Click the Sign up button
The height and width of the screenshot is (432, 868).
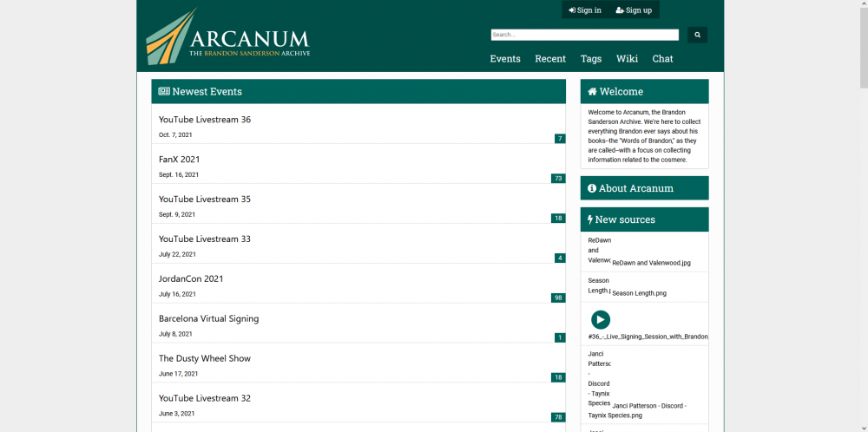634,10
